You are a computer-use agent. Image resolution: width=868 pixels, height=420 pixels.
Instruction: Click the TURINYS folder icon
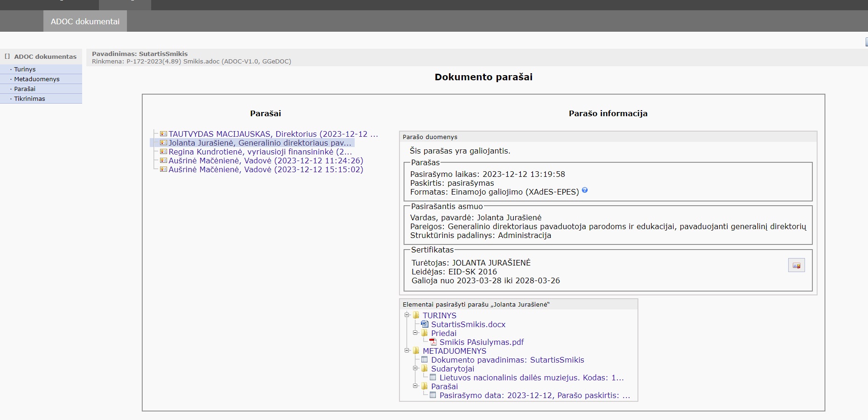416,315
